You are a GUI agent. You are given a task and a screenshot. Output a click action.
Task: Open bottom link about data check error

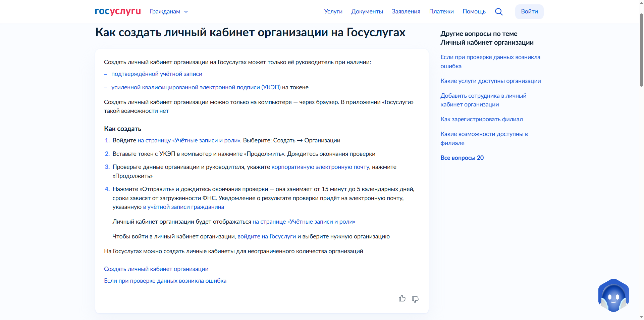click(x=165, y=281)
